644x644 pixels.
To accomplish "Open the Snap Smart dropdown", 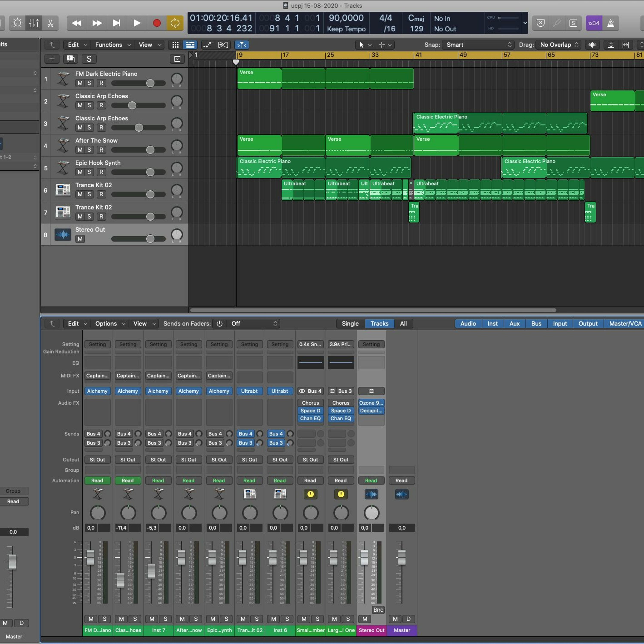I will pos(479,45).
